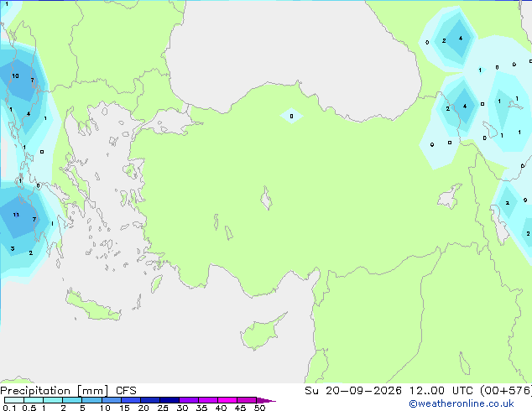Click the legend label '0.5'
This screenshot has width=532, height=411.
tap(29, 408)
